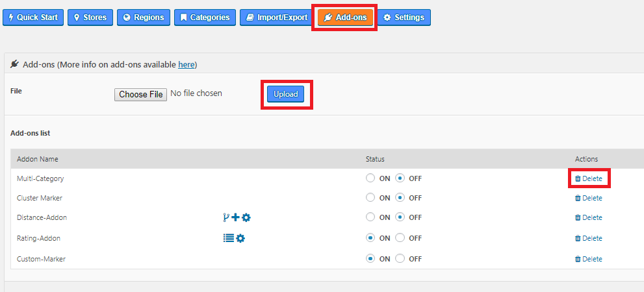Turn ON the Distance-Addon

pyautogui.click(x=370, y=217)
